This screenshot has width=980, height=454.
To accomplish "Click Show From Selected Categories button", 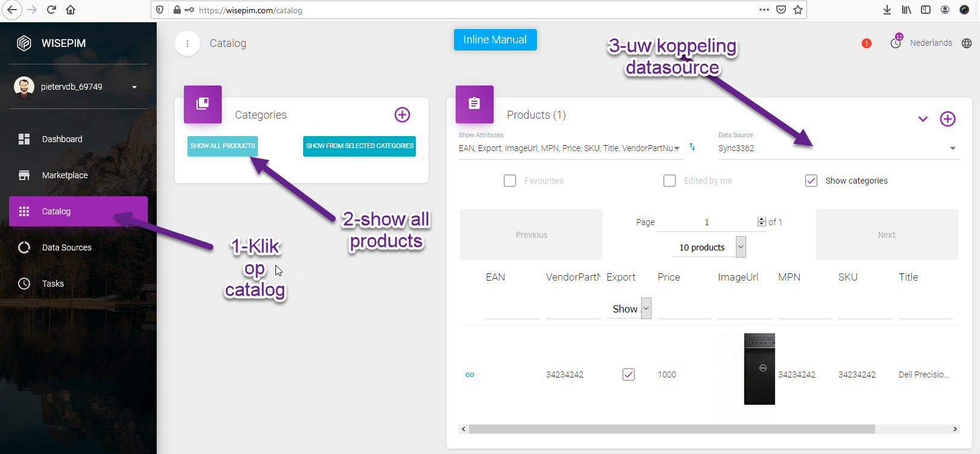I will point(359,146).
